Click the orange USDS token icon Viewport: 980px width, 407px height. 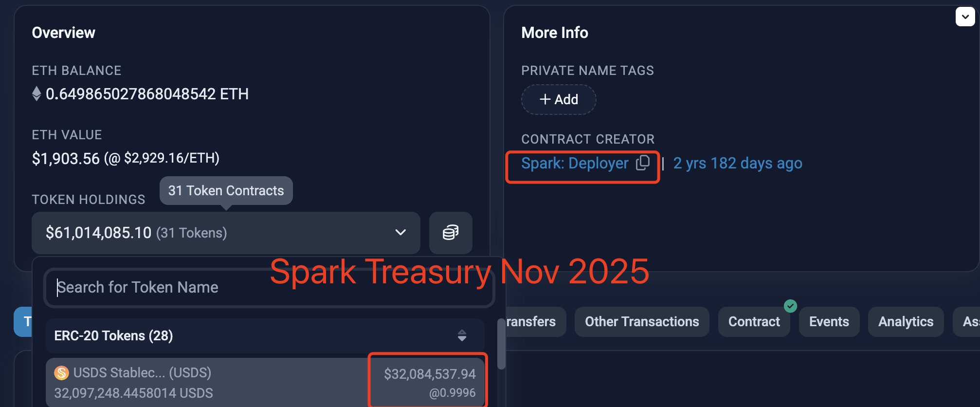tap(61, 373)
